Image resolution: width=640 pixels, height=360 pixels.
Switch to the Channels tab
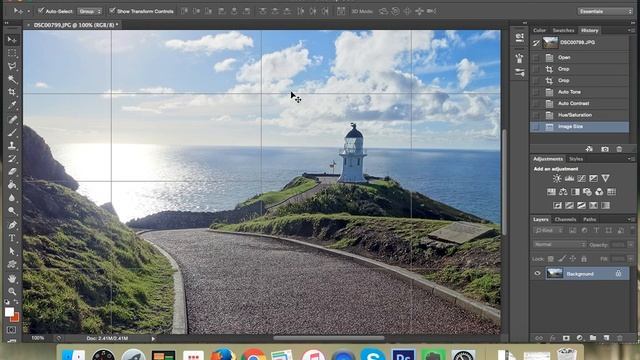565,219
